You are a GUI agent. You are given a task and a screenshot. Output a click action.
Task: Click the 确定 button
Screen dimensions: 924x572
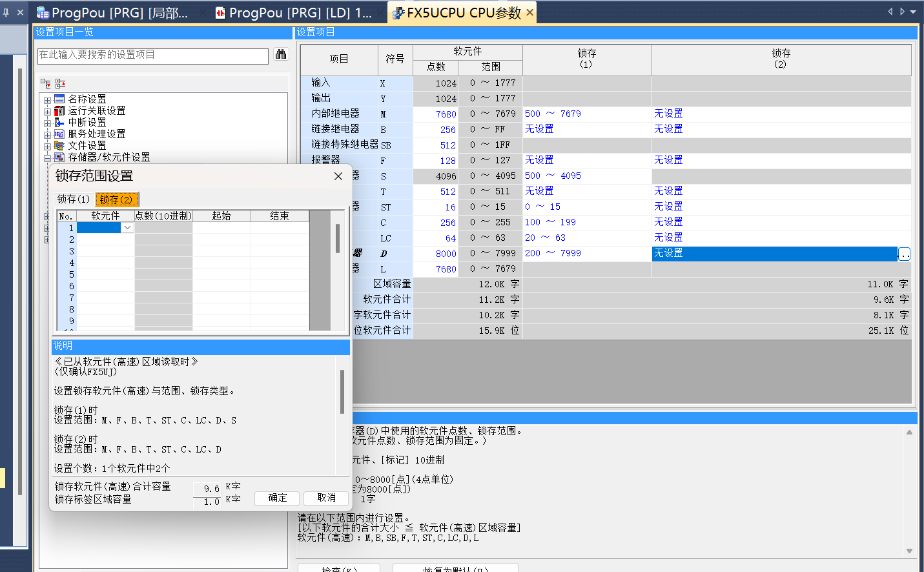tap(277, 498)
